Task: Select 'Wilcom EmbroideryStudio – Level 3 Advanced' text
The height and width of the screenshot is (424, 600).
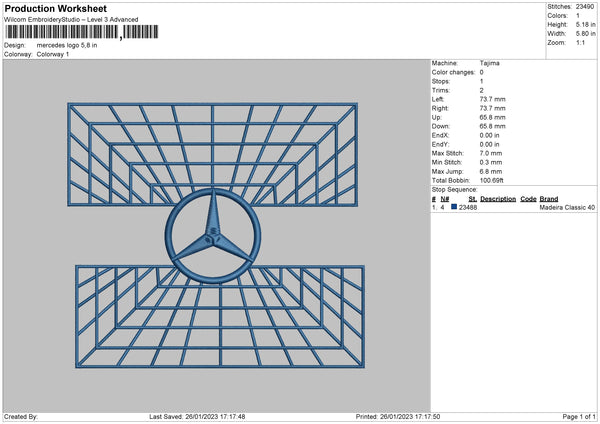Action: pos(71,20)
